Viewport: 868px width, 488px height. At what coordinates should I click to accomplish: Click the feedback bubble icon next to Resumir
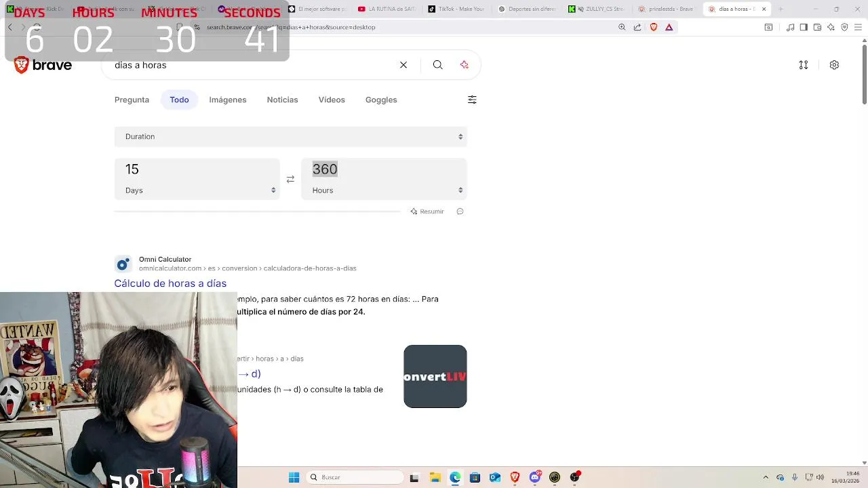click(x=460, y=211)
